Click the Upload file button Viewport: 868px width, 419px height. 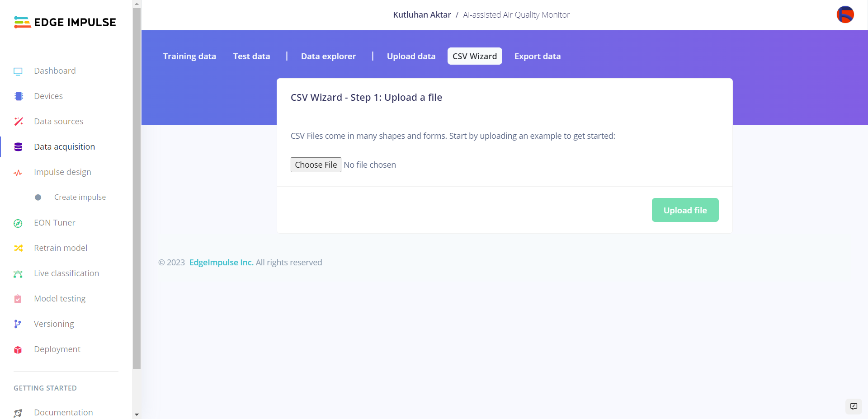coord(685,210)
